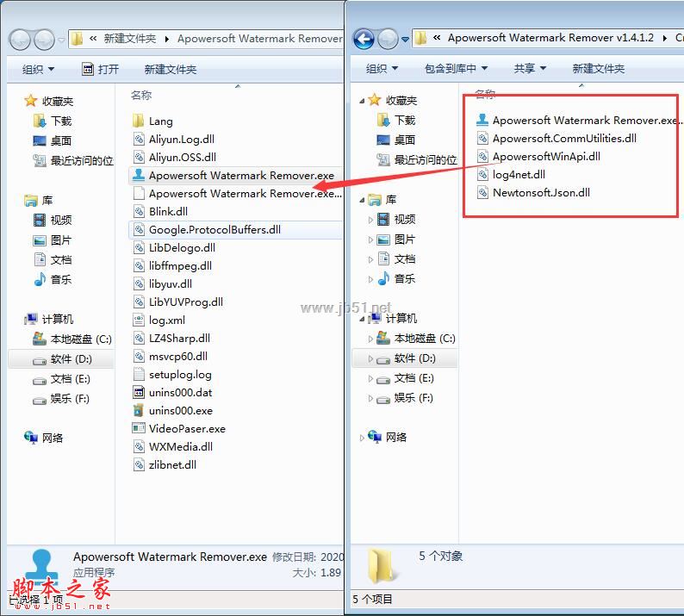Open the 包含到库中 dropdown menu
The image size is (684, 616).
pyautogui.click(x=456, y=69)
